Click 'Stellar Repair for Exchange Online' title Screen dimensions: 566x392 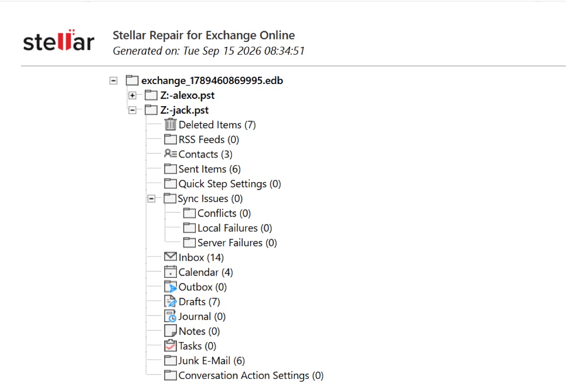(x=204, y=35)
